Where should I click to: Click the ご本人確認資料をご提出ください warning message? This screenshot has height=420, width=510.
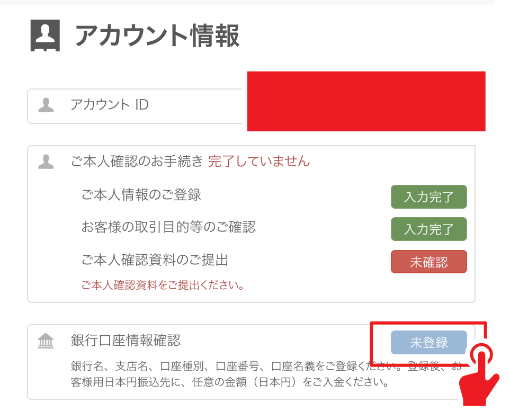[x=163, y=286]
